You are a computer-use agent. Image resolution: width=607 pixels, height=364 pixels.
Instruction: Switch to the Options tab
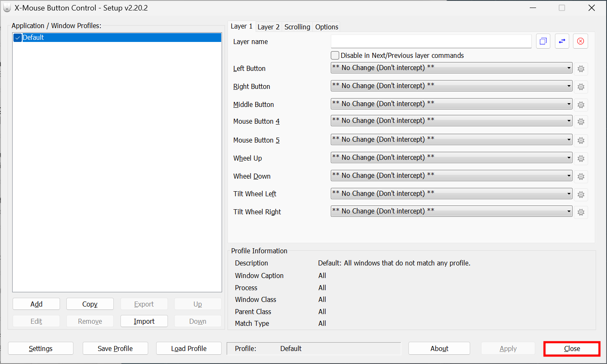[x=327, y=27]
